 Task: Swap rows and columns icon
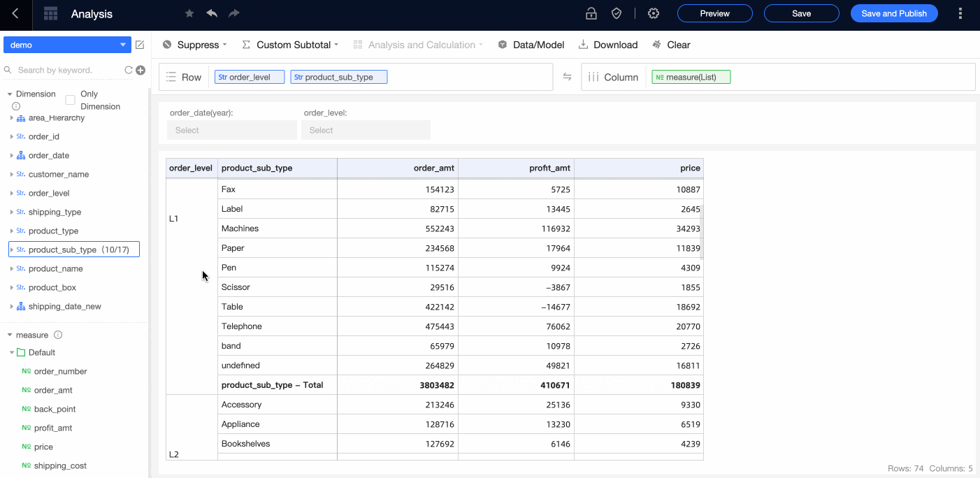click(568, 77)
